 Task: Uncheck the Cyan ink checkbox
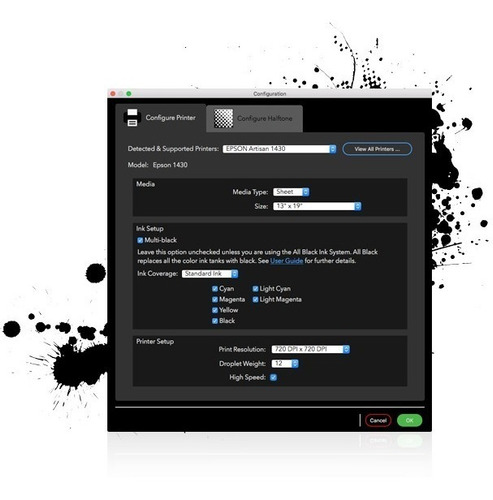tap(215, 289)
